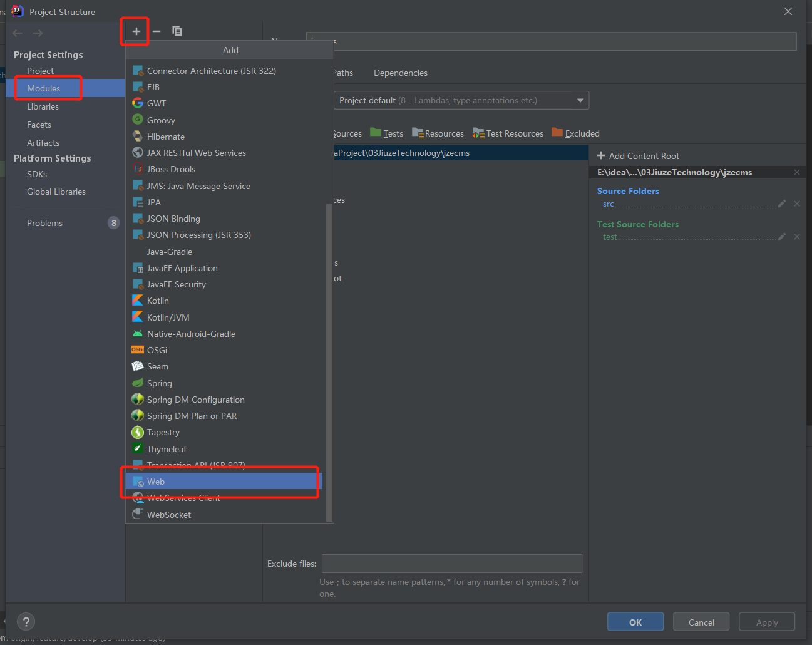Viewport: 812px width, 645px height.
Task: Go forward with the right arrow
Action: click(38, 33)
